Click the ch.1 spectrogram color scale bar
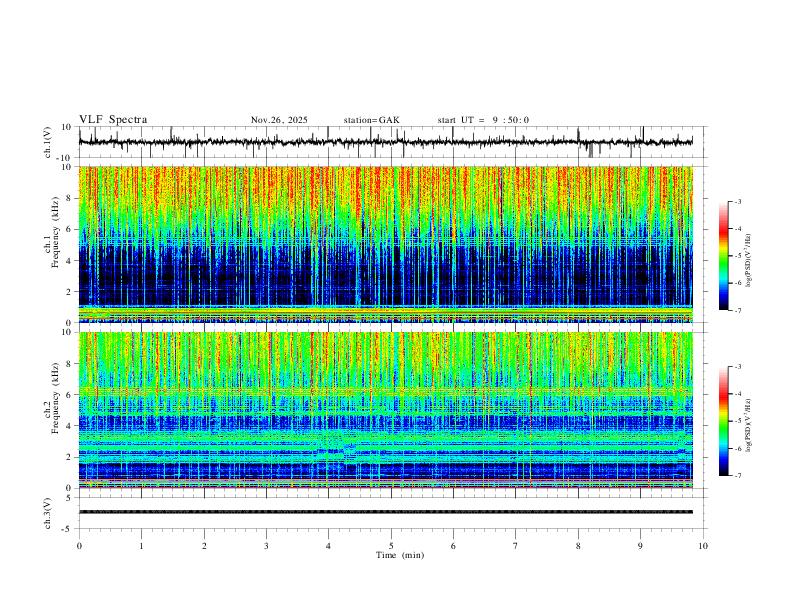The width and height of the screenshot is (792, 612). (x=724, y=256)
